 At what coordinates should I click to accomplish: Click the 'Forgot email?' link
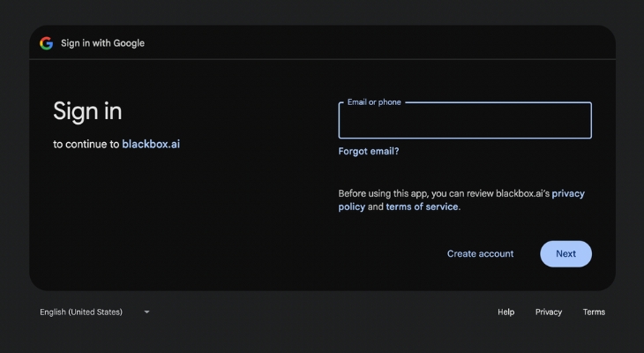369,151
